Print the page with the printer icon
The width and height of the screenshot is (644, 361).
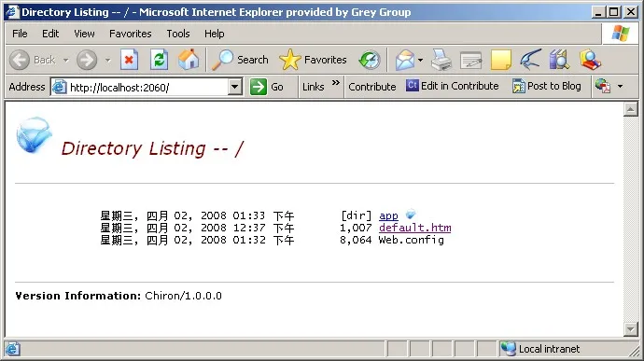[441, 60]
